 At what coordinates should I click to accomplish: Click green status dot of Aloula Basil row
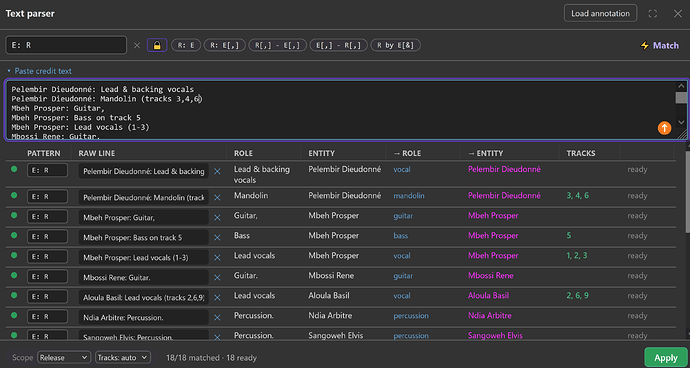14,295
